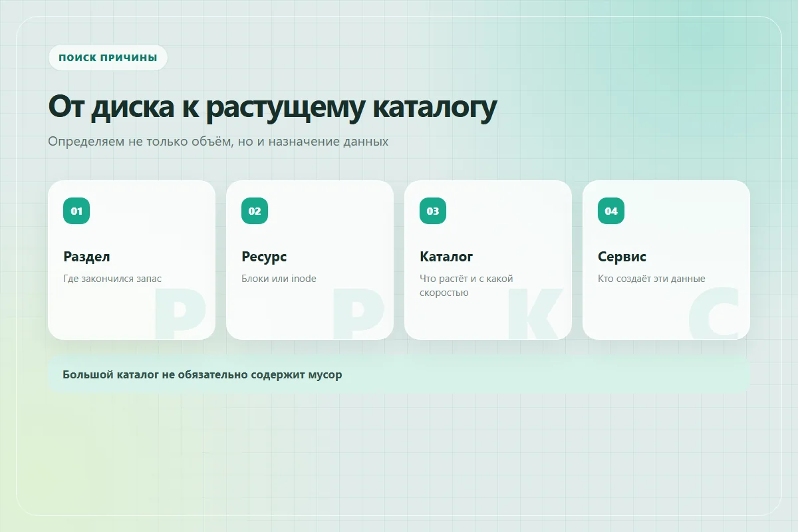Click the text 'Где закончился запас'
798x532 pixels.
pyautogui.click(x=112, y=279)
